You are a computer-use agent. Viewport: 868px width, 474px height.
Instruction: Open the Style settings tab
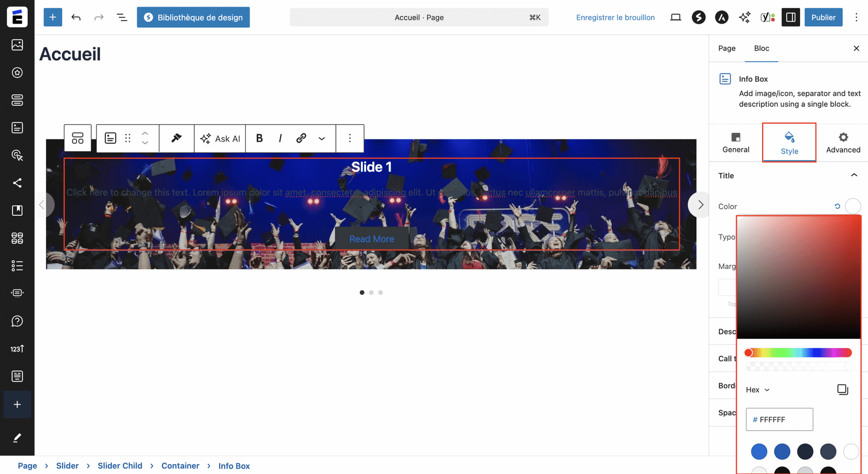coord(789,143)
